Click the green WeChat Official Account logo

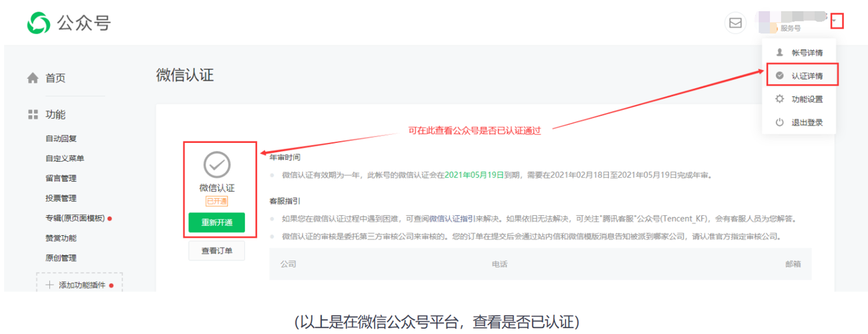point(39,23)
